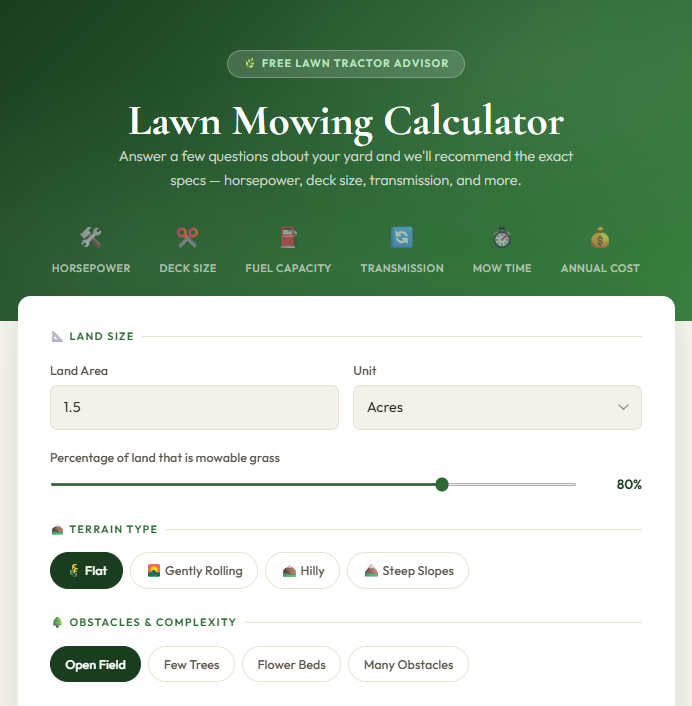The height and width of the screenshot is (706, 692).
Task: Click the leaf icon in the advisor badge
Action: click(x=250, y=63)
